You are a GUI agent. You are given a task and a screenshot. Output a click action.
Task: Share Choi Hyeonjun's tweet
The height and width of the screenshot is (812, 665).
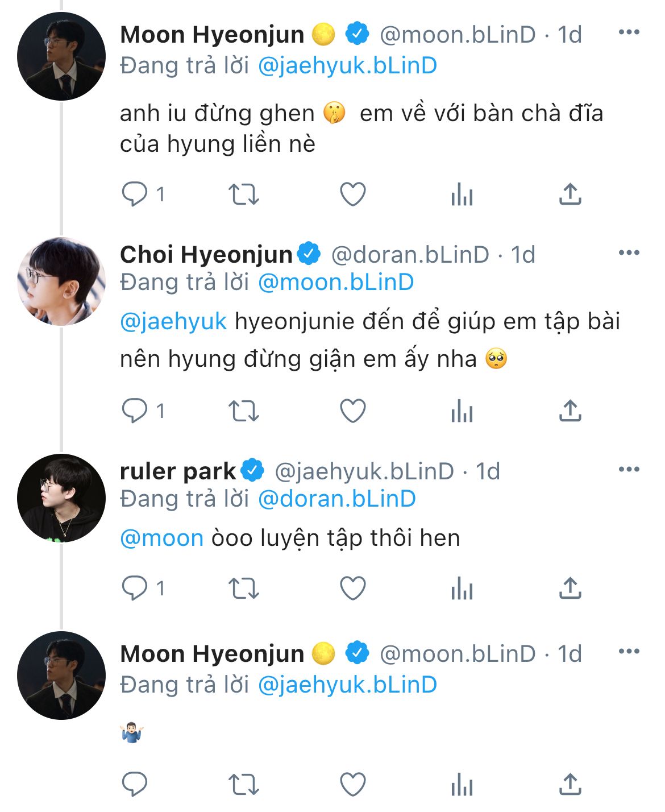click(x=570, y=411)
